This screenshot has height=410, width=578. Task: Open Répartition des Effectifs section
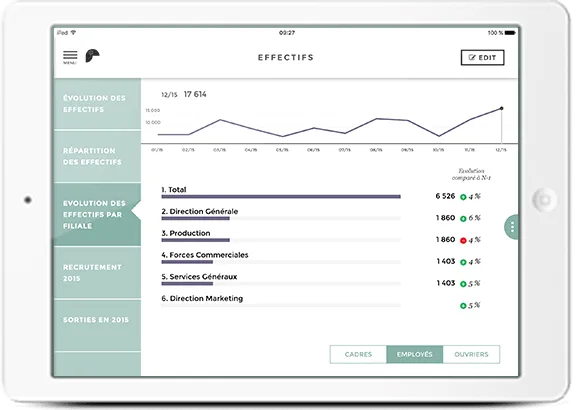pyautogui.click(x=97, y=156)
